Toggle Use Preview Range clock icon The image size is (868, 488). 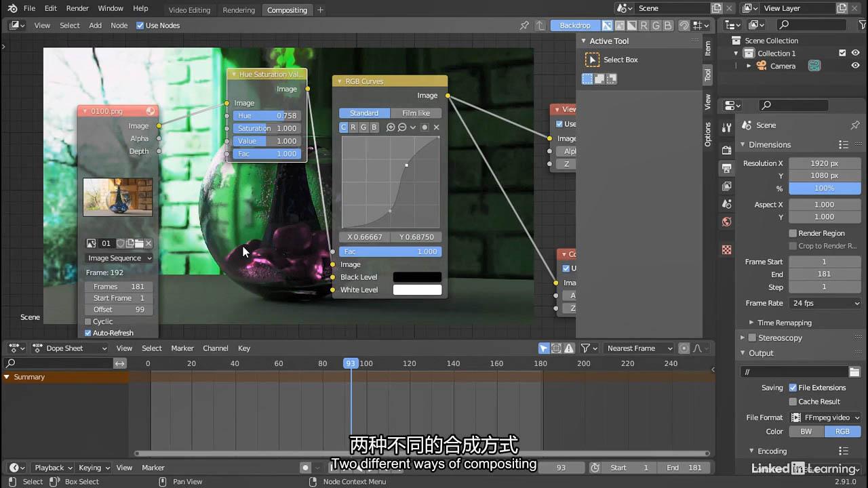(595, 468)
